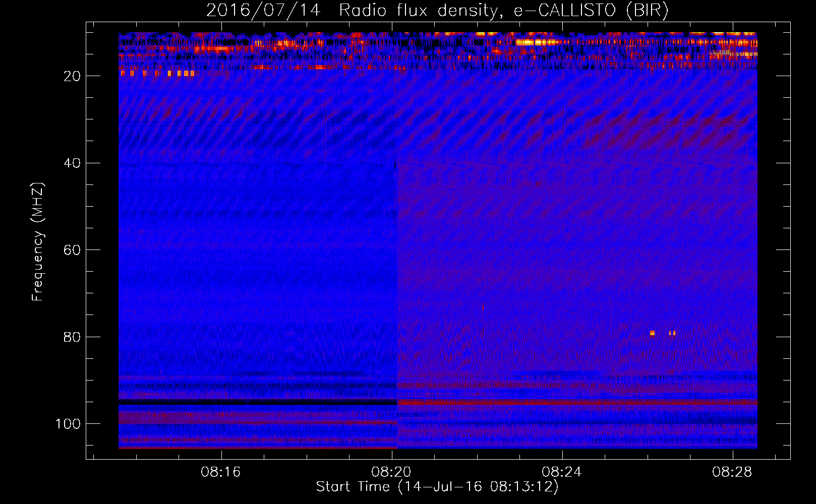Screen dimensions: 816x504
Task: Click the 08:20 time tick label
Action: click(391, 472)
